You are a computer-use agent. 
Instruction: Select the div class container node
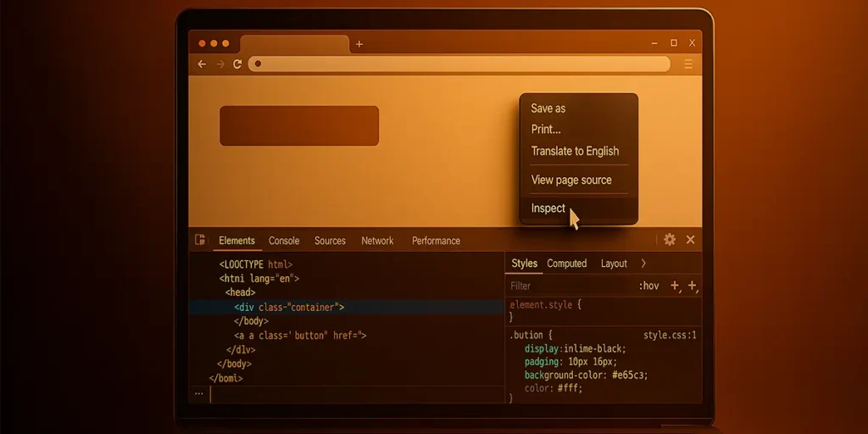(289, 307)
